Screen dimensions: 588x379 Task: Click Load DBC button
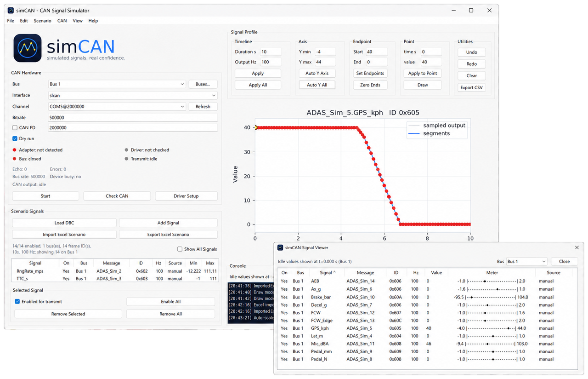[x=64, y=223]
